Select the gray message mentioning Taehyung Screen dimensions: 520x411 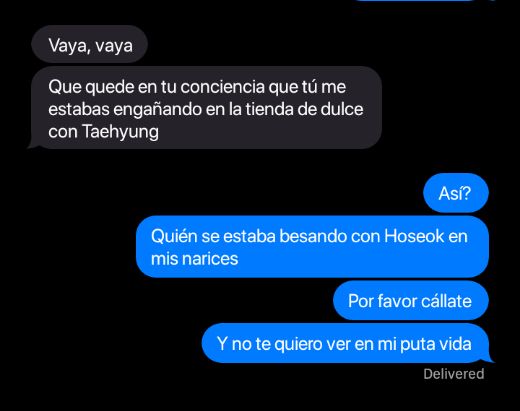[x=206, y=108]
